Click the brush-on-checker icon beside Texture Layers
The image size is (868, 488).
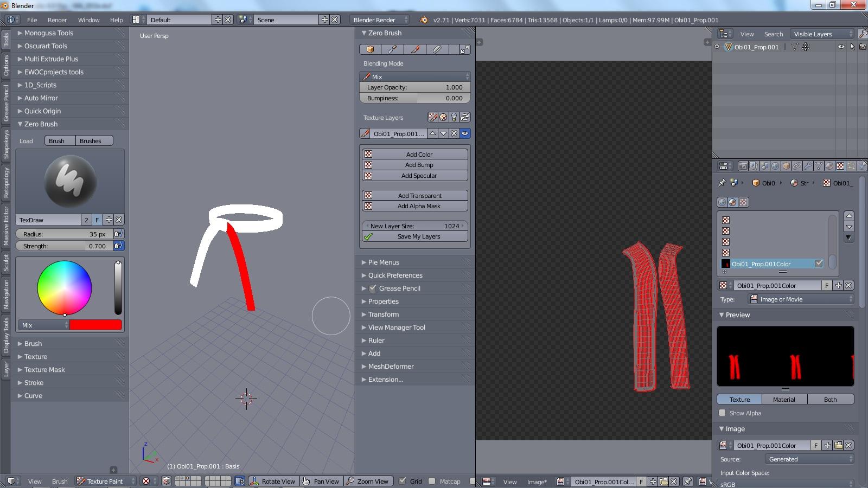(x=432, y=117)
